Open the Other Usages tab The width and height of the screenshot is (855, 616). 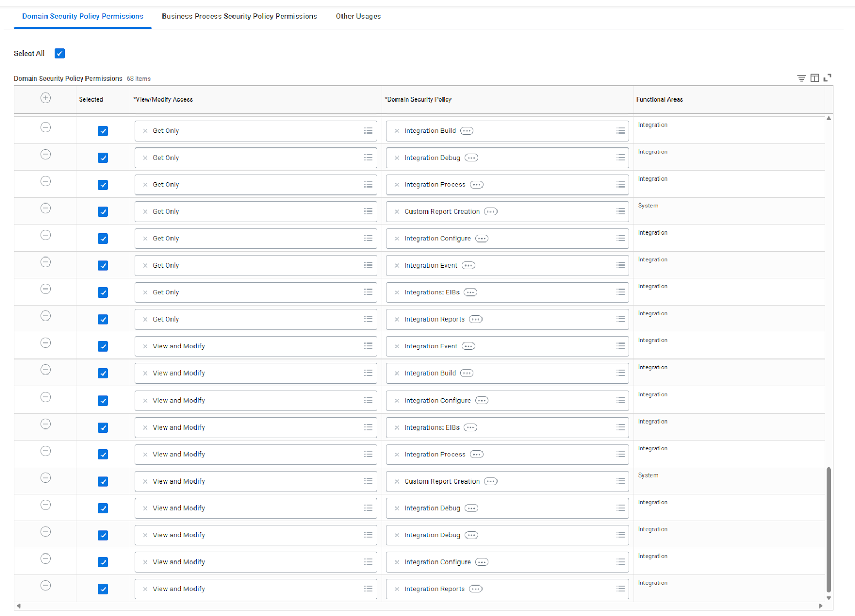point(358,17)
